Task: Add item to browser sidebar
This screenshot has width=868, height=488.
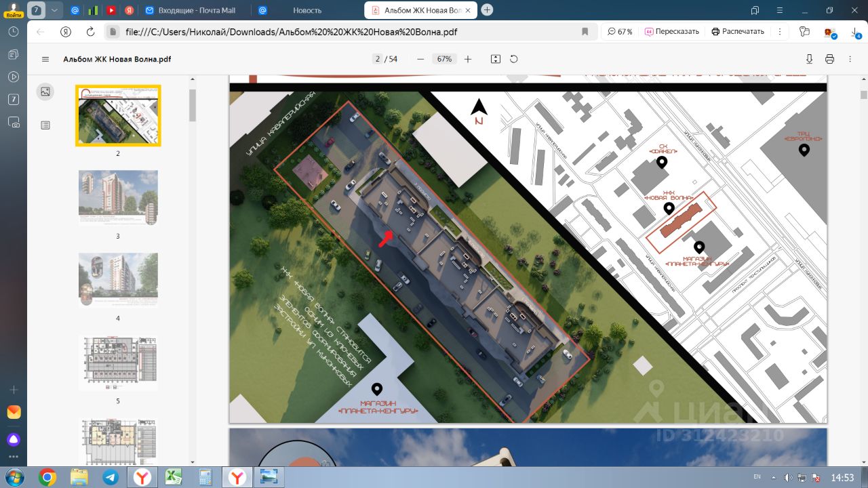Action: coord(14,390)
